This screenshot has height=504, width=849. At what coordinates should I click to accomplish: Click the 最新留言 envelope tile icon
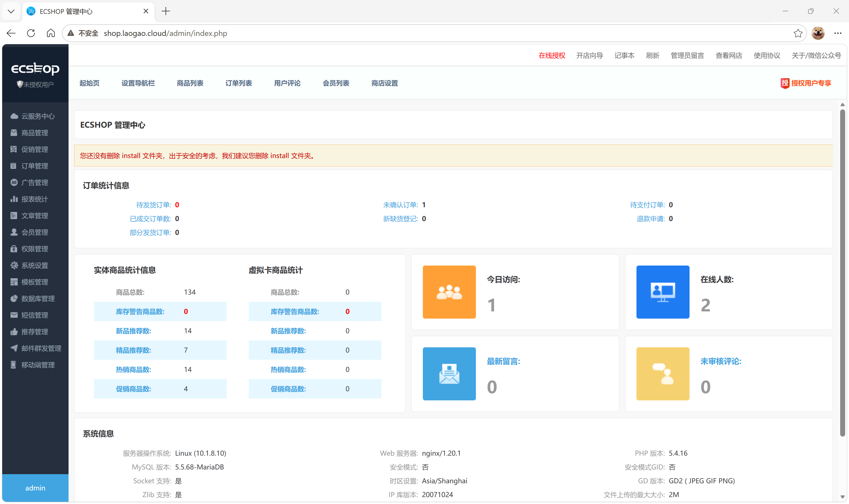coord(449,374)
